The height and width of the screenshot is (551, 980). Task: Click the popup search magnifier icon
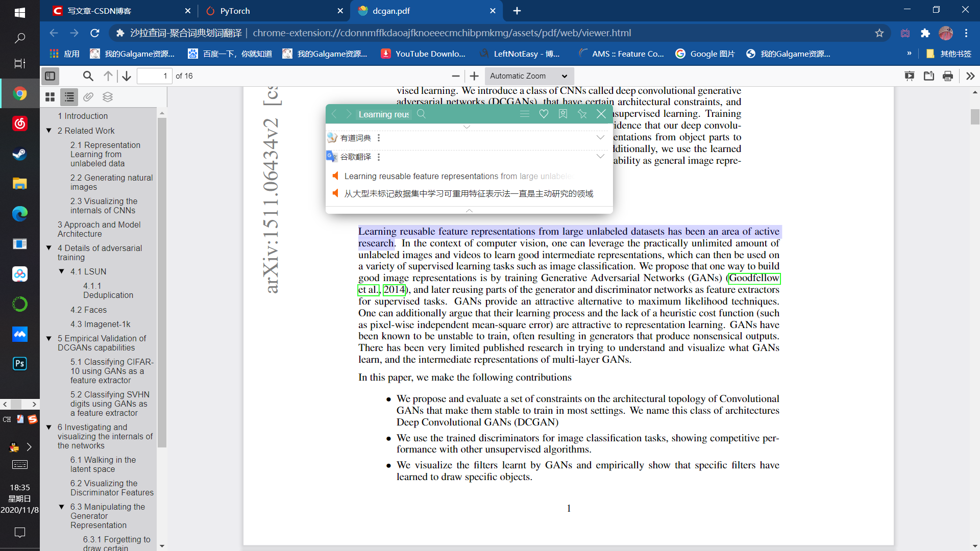tap(421, 114)
